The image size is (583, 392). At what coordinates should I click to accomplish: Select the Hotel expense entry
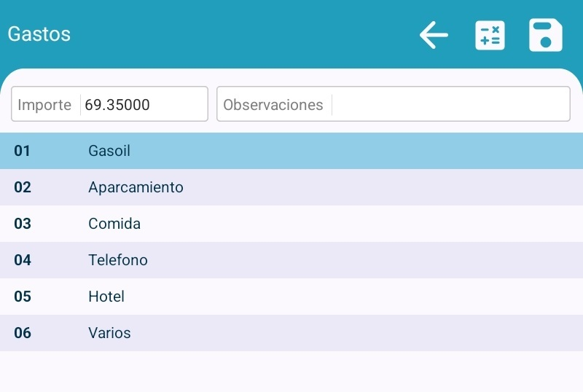point(106,297)
